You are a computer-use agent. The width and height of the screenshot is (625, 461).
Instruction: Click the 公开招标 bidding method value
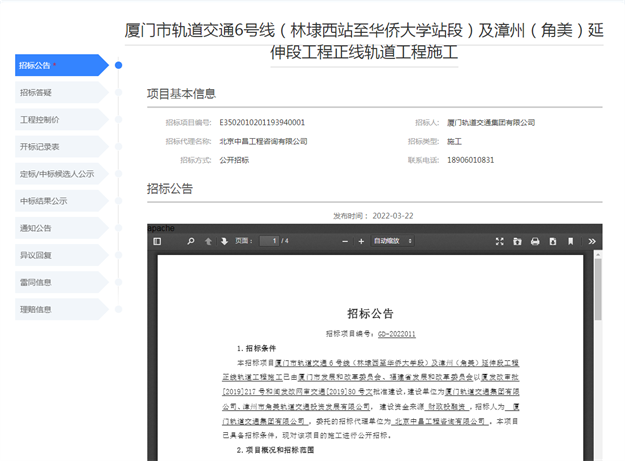[x=234, y=160]
